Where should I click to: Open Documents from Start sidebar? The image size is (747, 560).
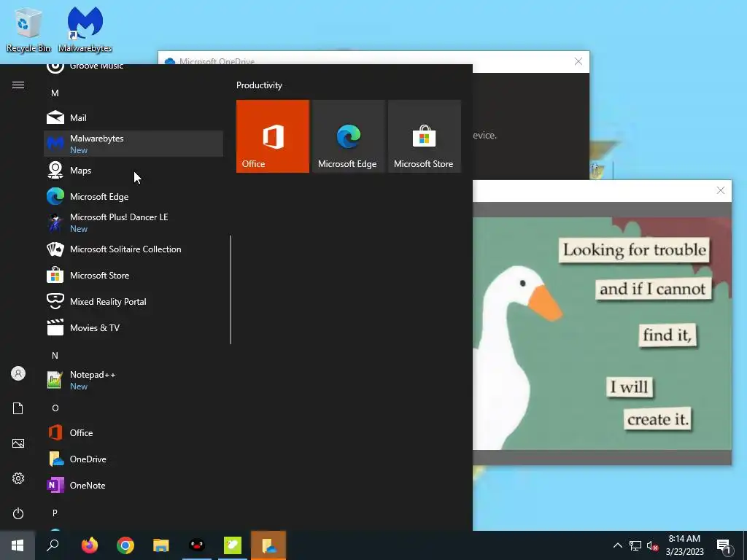(18, 408)
